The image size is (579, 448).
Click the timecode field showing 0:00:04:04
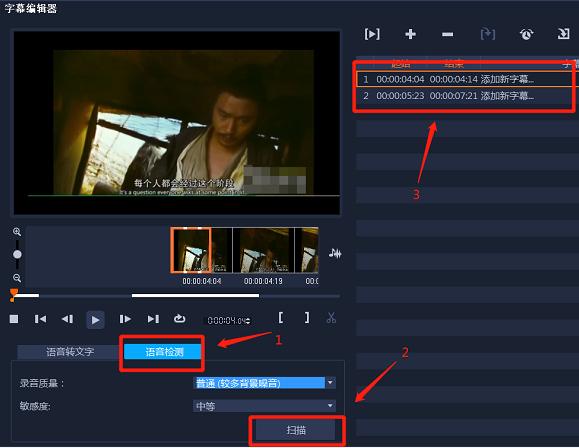point(226,321)
